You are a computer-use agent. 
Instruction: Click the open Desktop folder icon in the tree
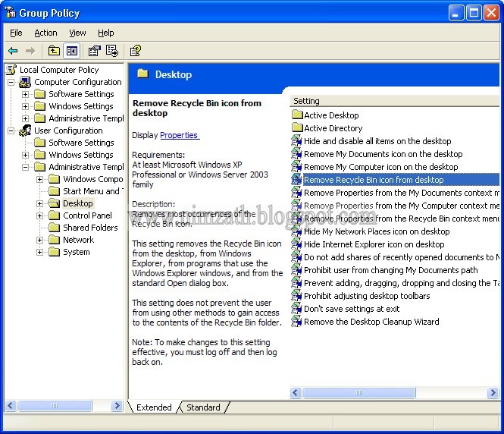click(54, 203)
